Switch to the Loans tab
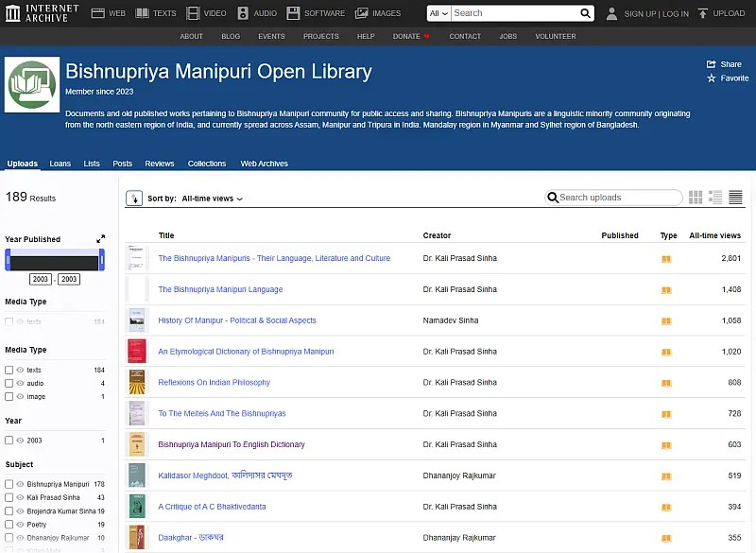 pos(60,164)
